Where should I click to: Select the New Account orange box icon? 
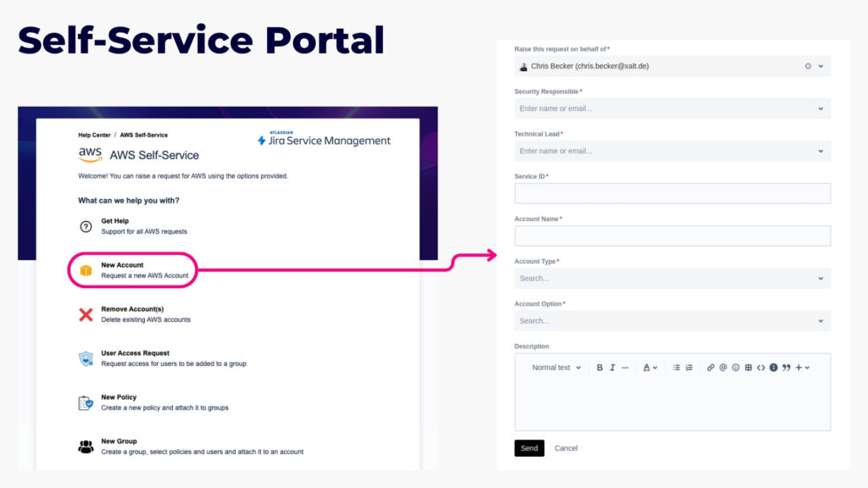[85, 269]
